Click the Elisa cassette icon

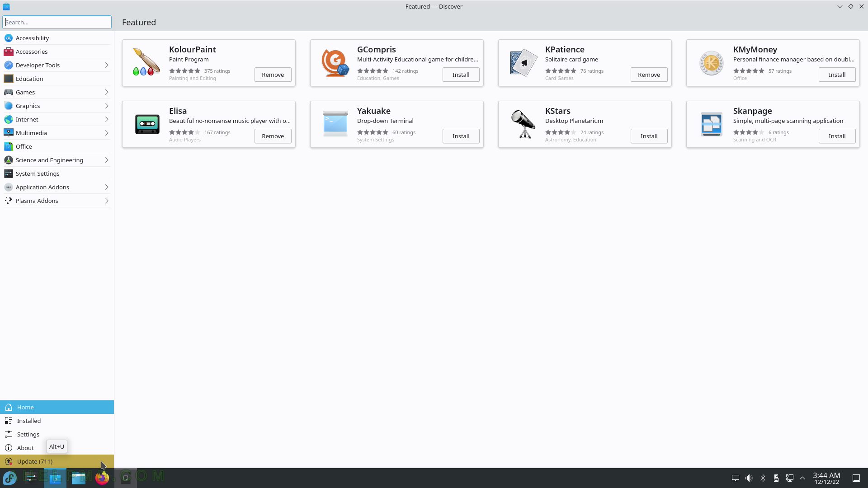coord(147,124)
